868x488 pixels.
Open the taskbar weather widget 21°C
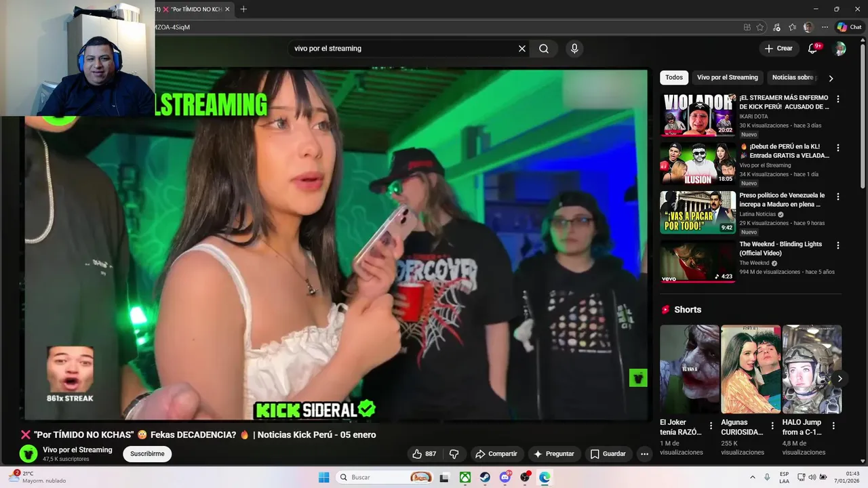pos(37,477)
